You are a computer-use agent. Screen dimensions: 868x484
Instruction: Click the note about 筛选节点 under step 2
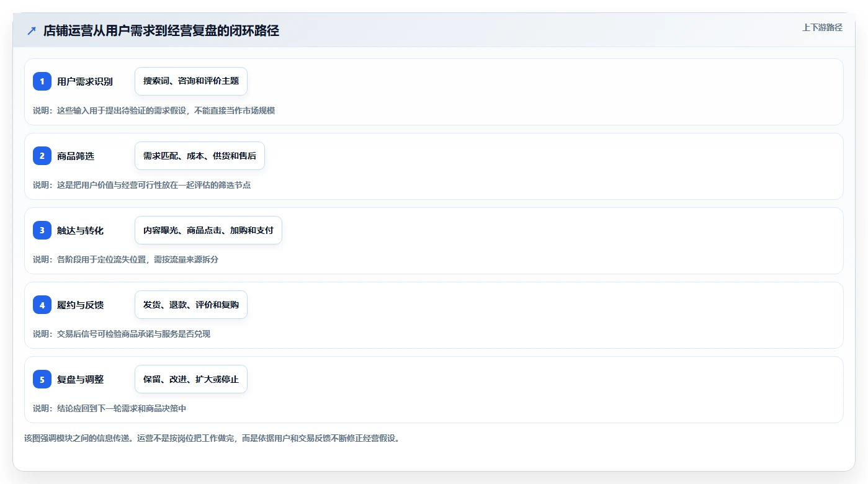(x=141, y=185)
